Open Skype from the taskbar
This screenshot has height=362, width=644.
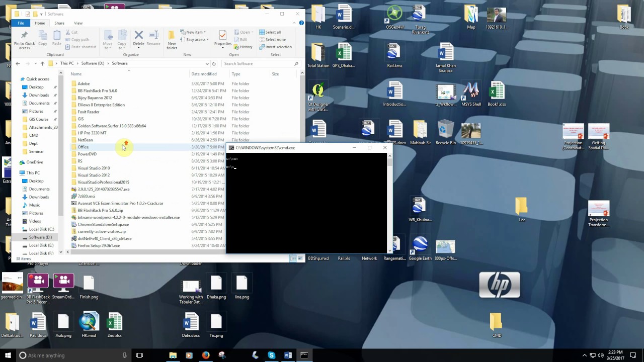coord(271,355)
